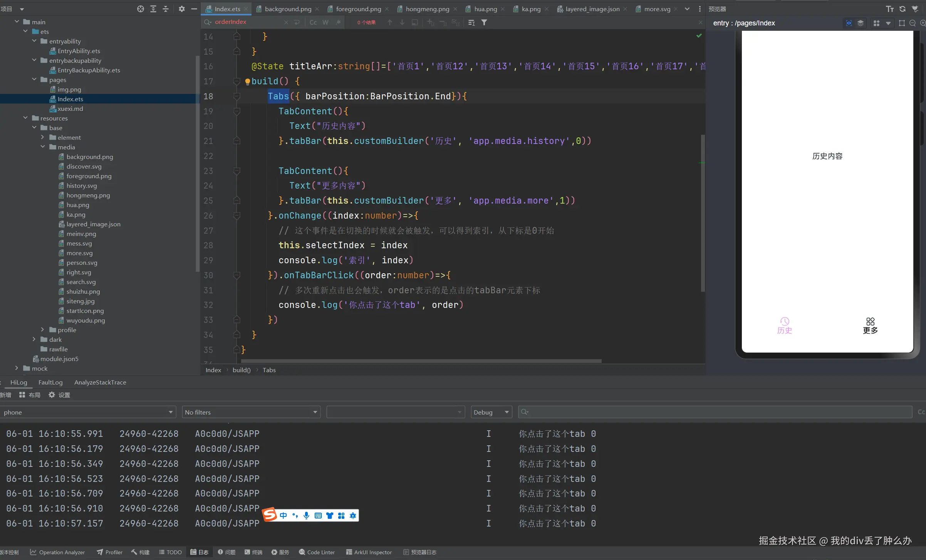Open the Profiler tool window

pos(109,552)
